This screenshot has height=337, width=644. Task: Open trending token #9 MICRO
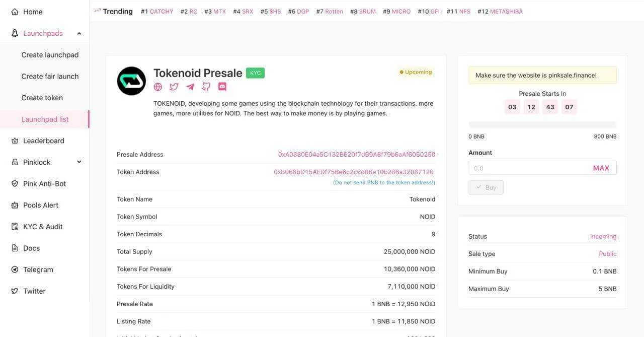(x=396, y=12)
